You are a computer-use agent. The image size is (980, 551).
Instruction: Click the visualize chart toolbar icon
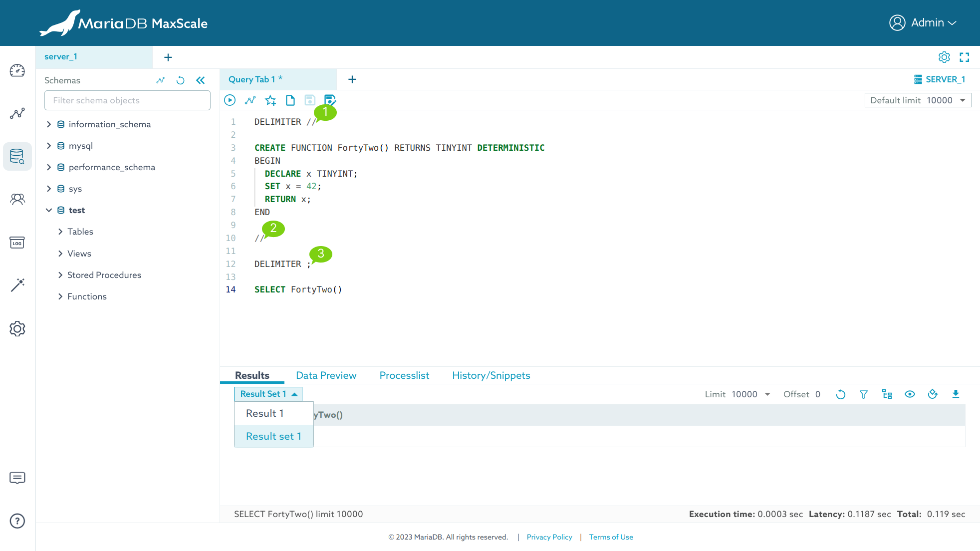250,100
